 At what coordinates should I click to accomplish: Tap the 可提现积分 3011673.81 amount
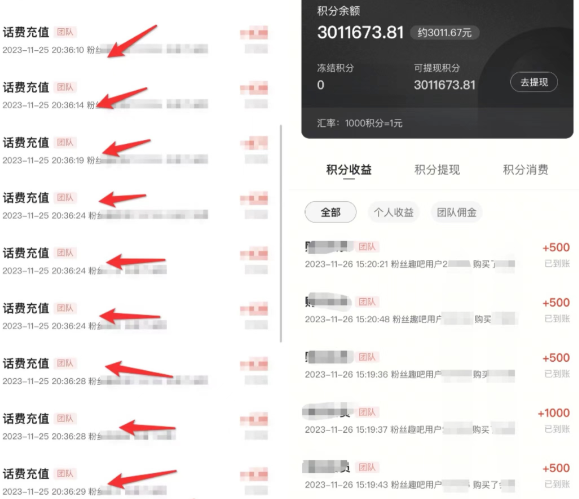tap(445, 85)
